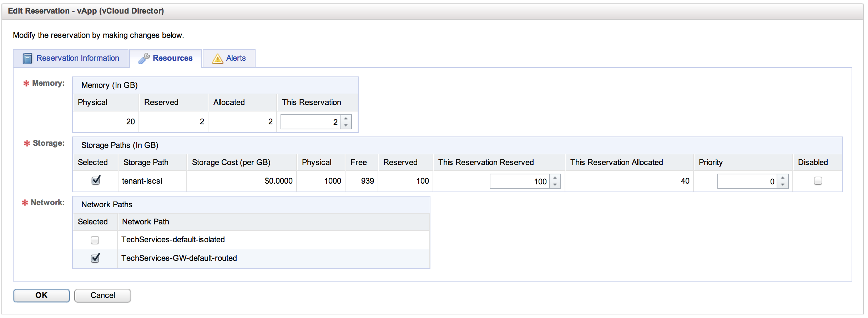Click the Reservation Information book icon
Viewport: 868px width, 318px height.
click(27, 58)
